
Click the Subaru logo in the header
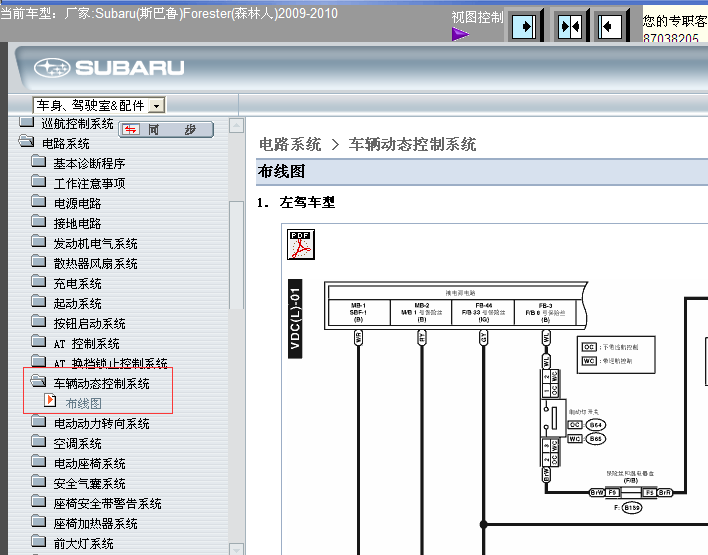click(109, 68)
